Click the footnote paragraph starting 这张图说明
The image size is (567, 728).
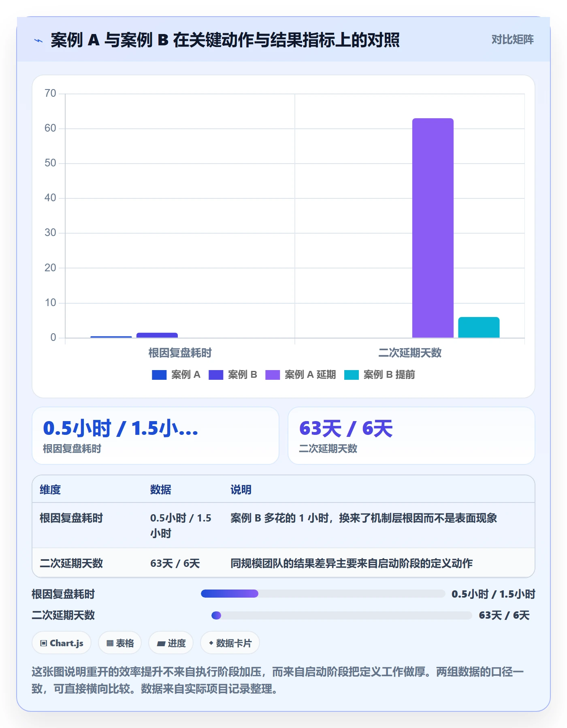click(x=278, y=680)
